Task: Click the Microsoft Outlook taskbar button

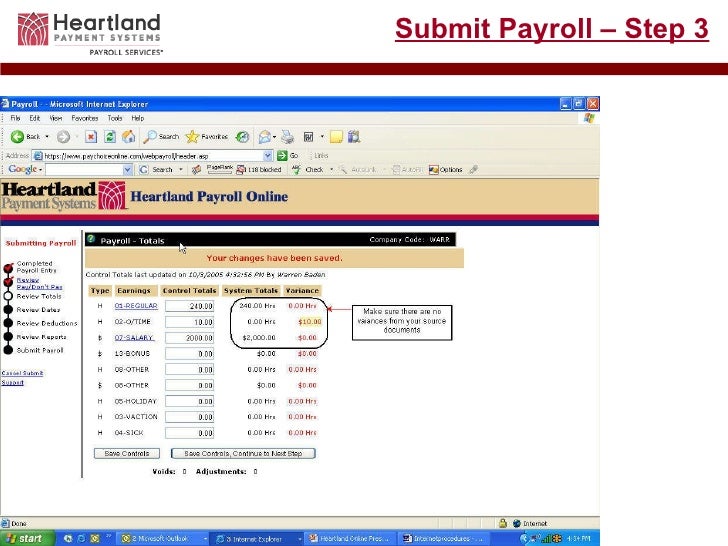Action: tap(163, 539)
